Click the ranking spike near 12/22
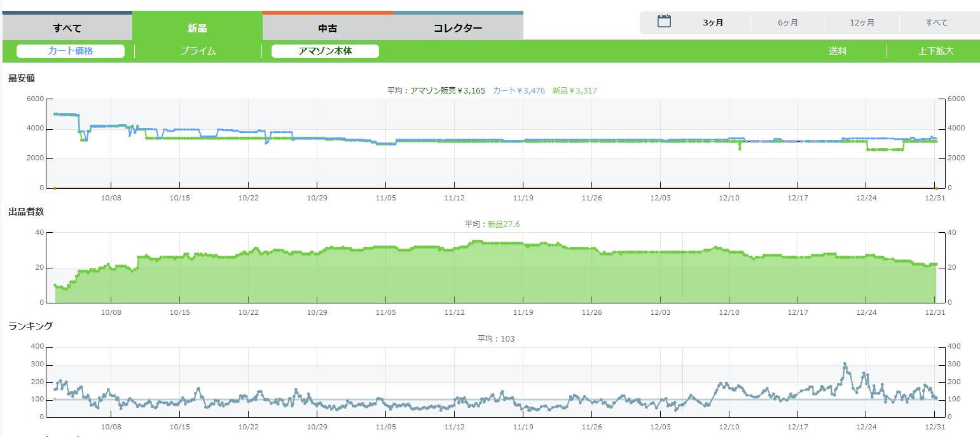This screenshot has width=980, height=437. 845,364
